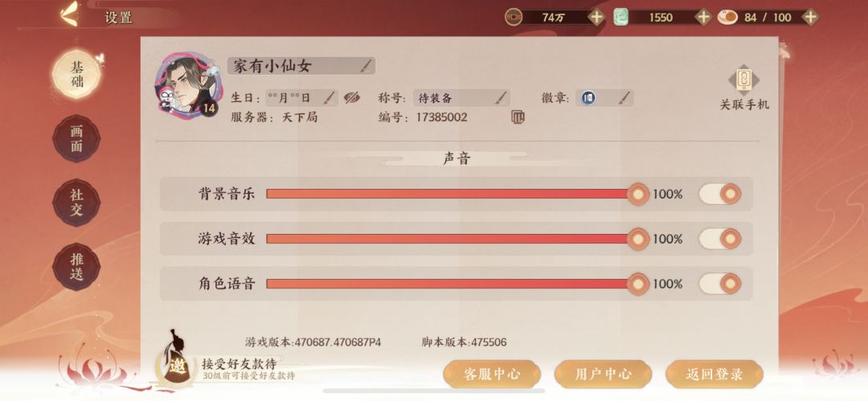The height and width of the screenshot is (401, 868).
Task: Toggle 游戏音效 sound effects switch
Action: point(719,239)
